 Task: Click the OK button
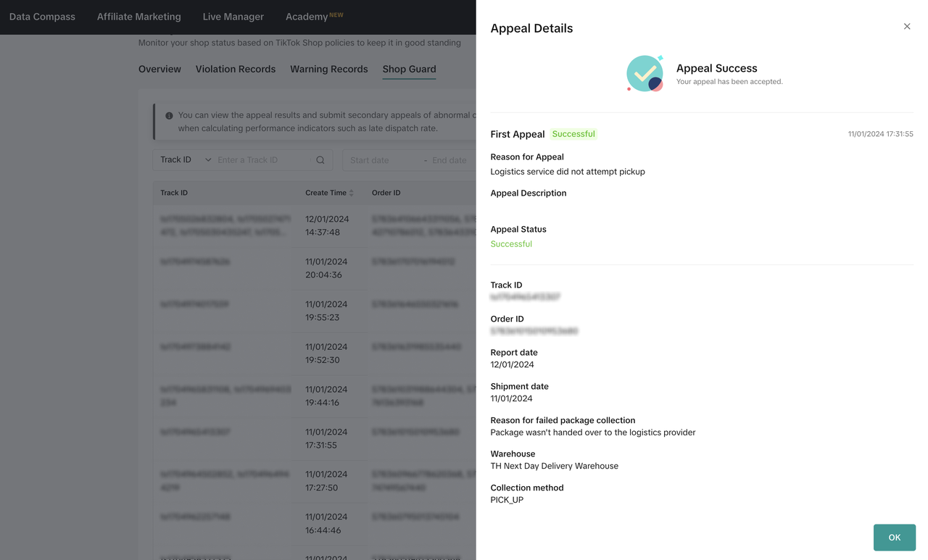pos(894,538)
